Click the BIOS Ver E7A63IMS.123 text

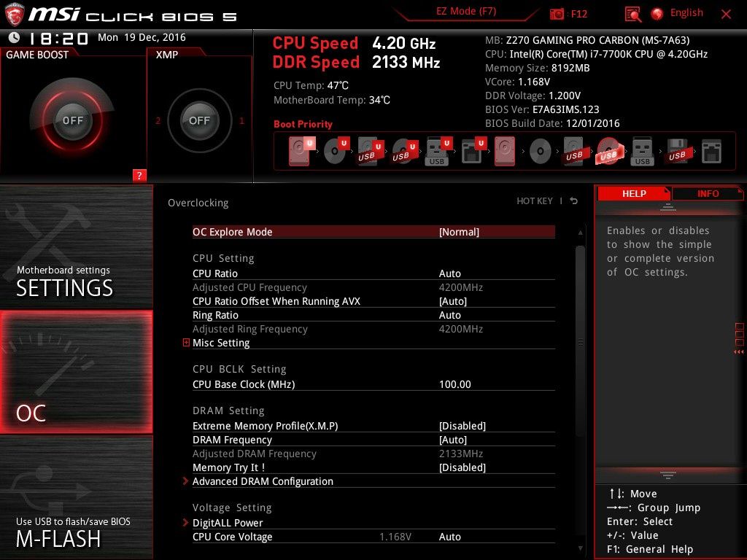542,109
